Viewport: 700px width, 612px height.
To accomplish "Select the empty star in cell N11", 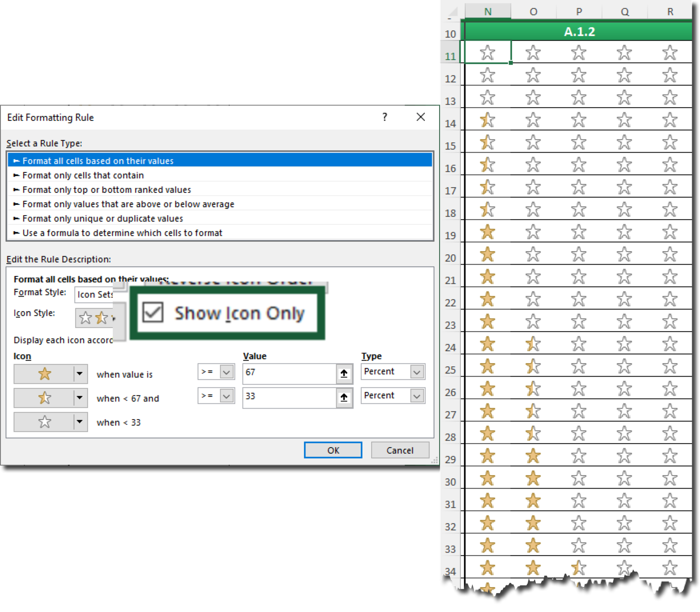I will coord(487,53).
